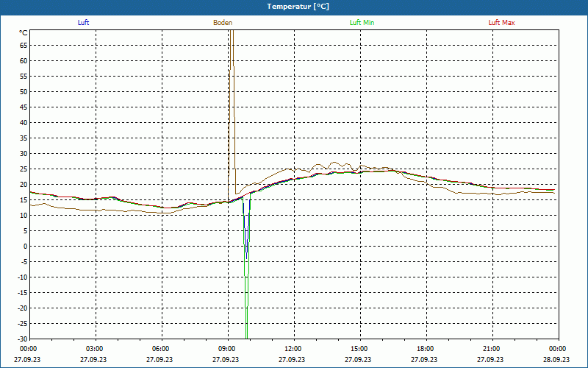Click the -15 y-axis value

click(23, 293)
